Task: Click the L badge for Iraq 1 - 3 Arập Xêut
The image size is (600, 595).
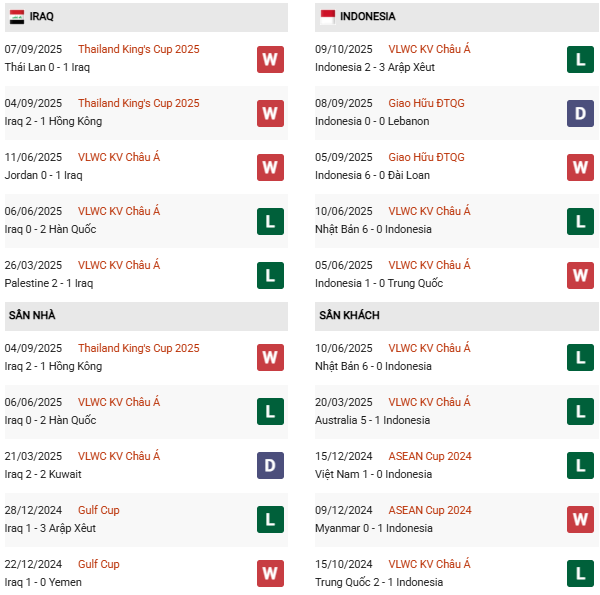Action: [x=270, y=520]
